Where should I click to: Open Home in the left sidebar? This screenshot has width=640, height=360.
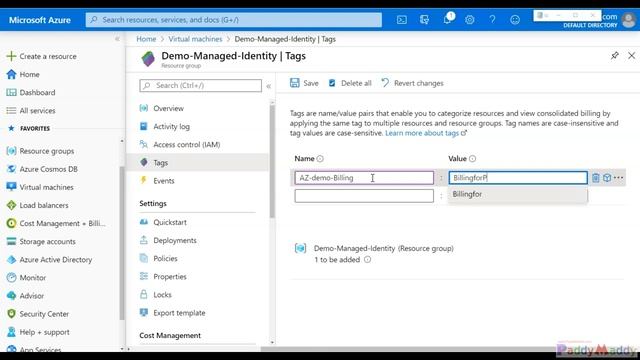coord(23,74)
